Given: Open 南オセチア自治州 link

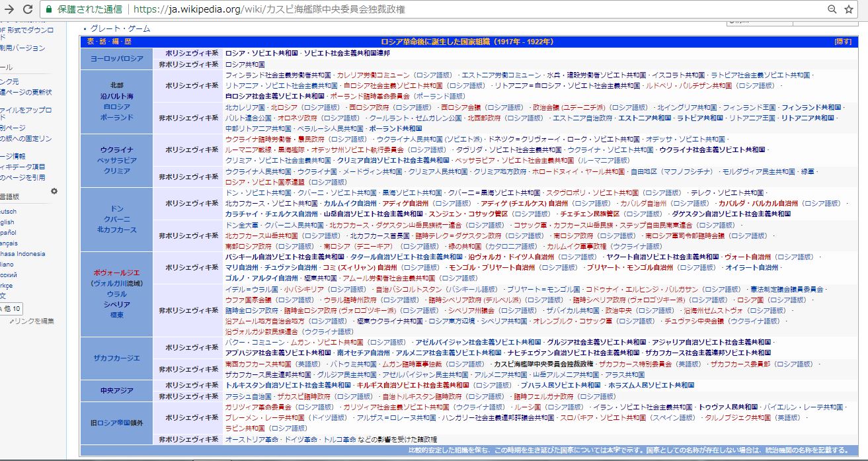Looking at the screenshot, I should point(364,353).
